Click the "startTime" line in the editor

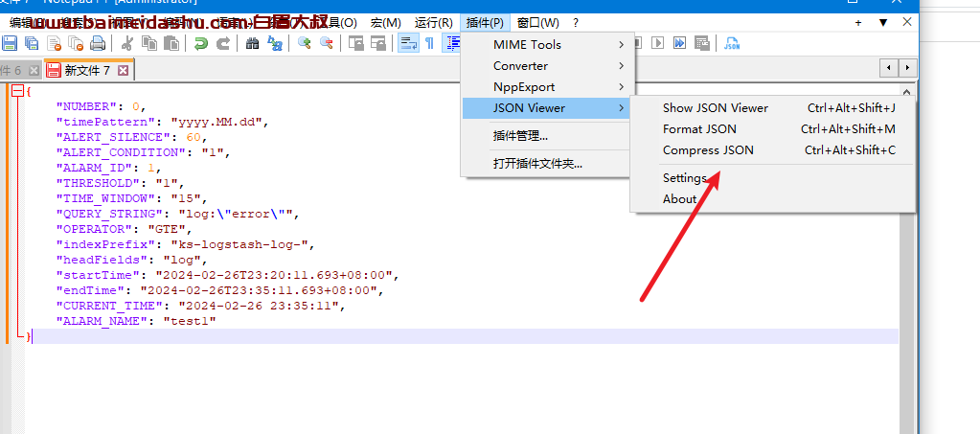(x=227, y=275)
